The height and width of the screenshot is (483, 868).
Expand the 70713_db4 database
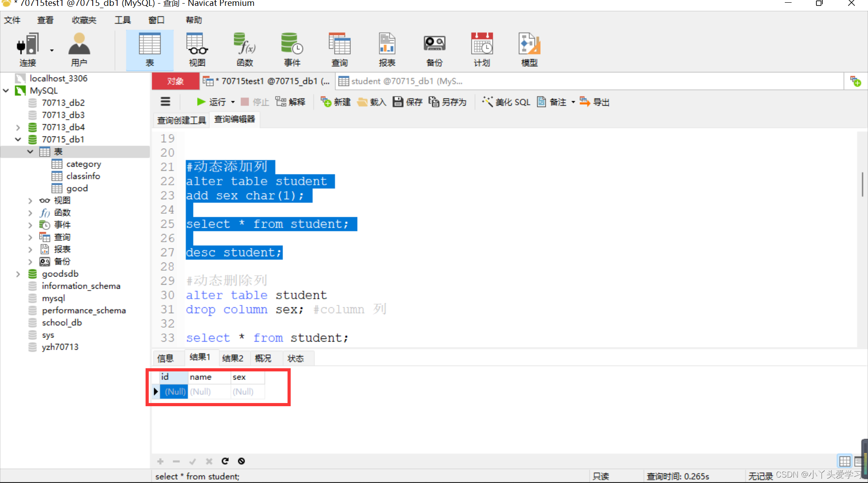(18, 127)
